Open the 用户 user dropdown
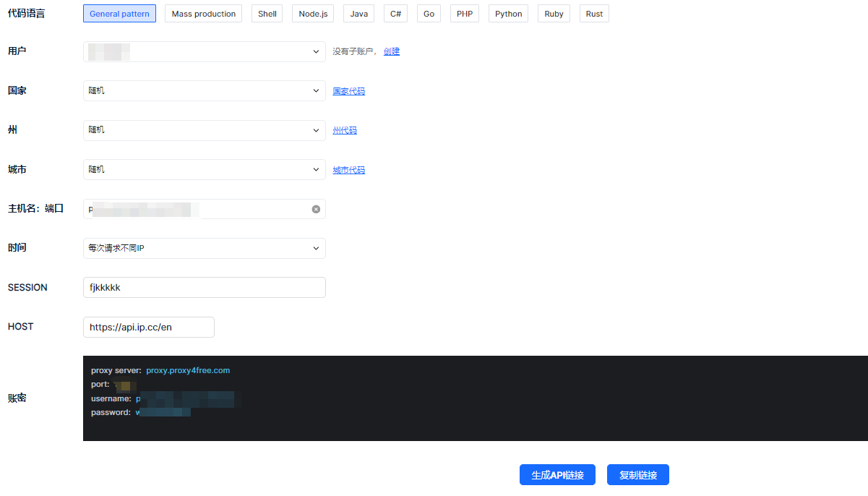The image size is (868, 496). (205, 51)
